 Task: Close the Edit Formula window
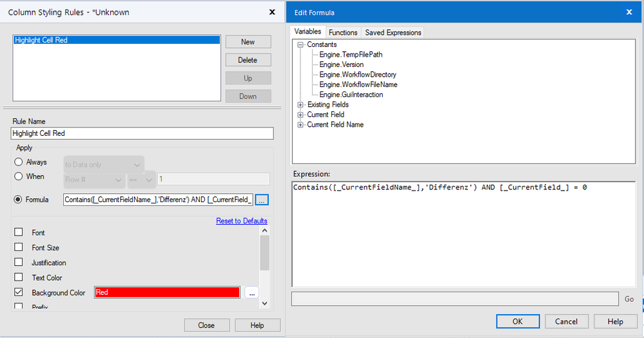pyautogui.click(x=629, y=12)
